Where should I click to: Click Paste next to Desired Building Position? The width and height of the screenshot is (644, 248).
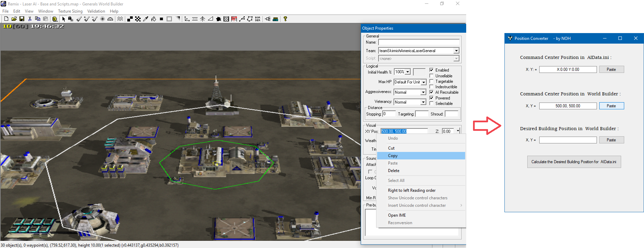(611, 140)
